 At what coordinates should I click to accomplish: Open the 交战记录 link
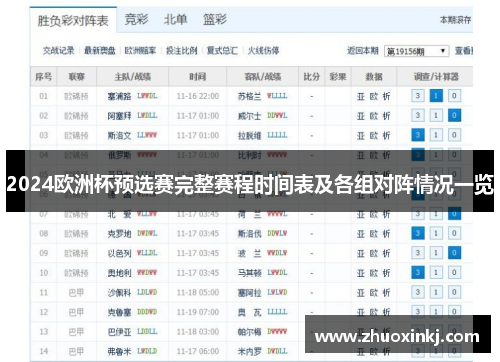click(x=58, y=51)
